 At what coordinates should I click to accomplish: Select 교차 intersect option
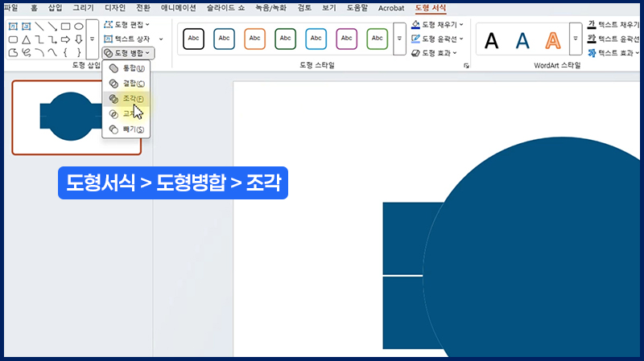126,114
